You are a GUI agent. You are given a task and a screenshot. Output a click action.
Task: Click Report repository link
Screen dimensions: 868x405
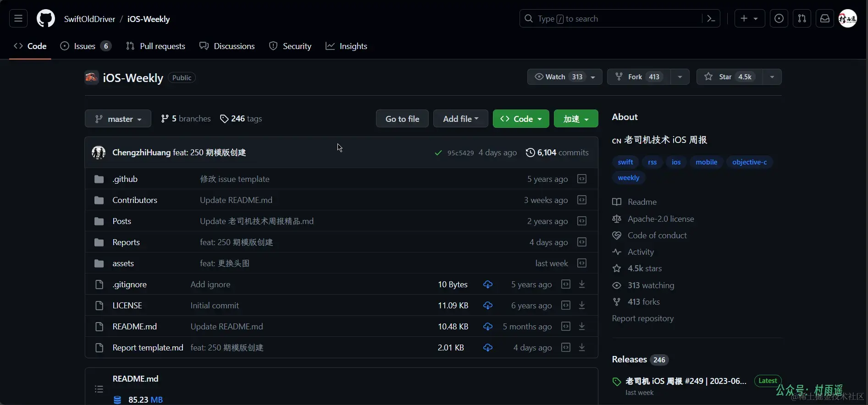point(643,318)
